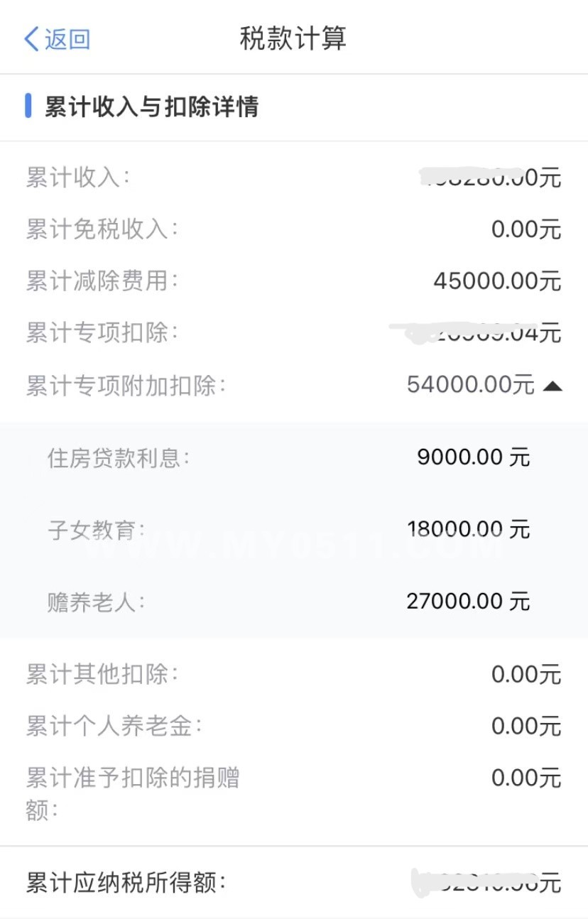Viewport: 588px width, 919px height.
Task: Tap the 27000.00 元 elderly support amount
Action: click(468, 602)
